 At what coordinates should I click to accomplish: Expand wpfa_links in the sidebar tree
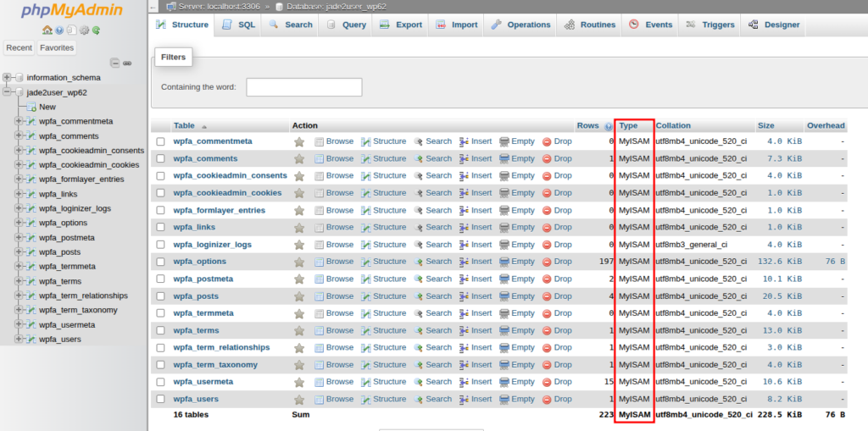[19, 194]
